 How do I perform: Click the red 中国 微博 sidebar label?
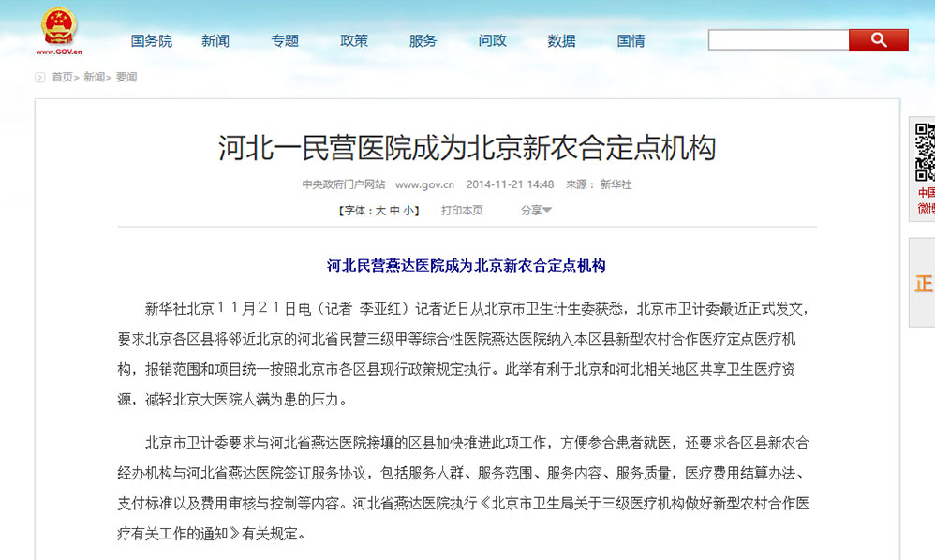[926, 200]
